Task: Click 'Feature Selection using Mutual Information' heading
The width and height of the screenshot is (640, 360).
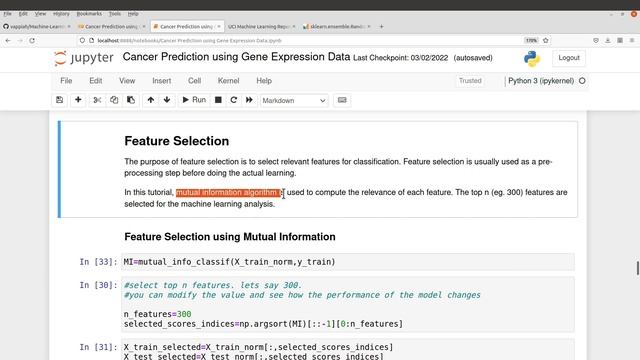Action: coord(230,237)
